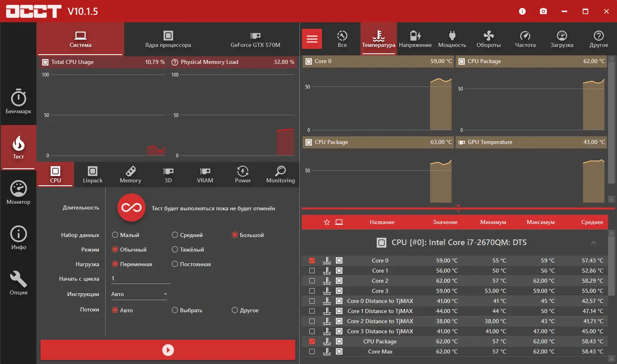Show all sensors with Все icon

click(x=342, y=39)
